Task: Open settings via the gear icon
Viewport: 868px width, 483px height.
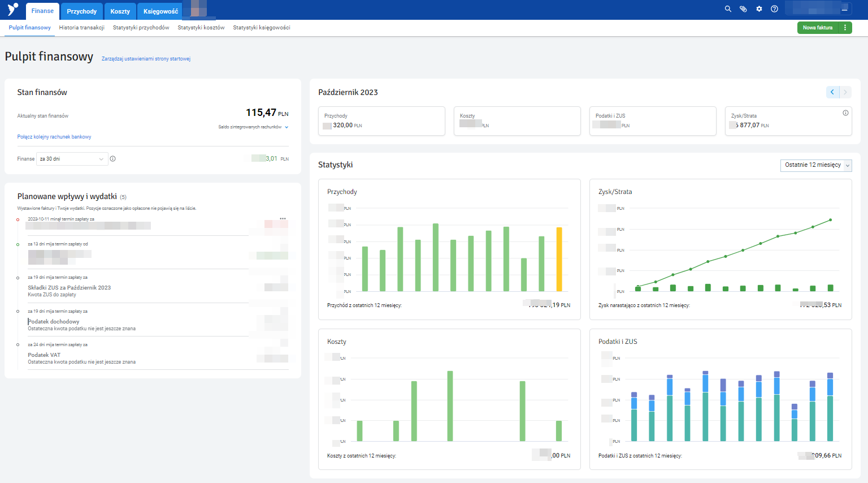Action: click(759, 9)
